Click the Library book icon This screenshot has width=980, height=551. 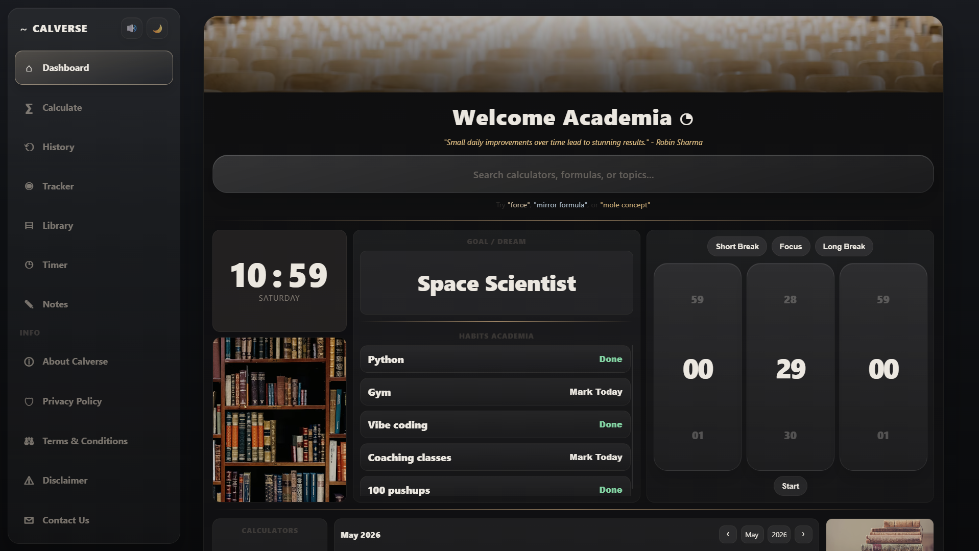(x=29, y=226)
